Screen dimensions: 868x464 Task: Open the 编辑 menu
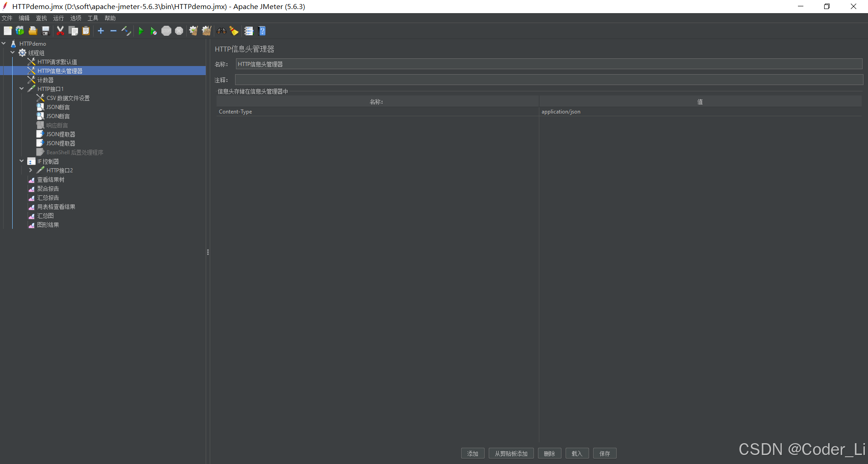pos(24,18)
